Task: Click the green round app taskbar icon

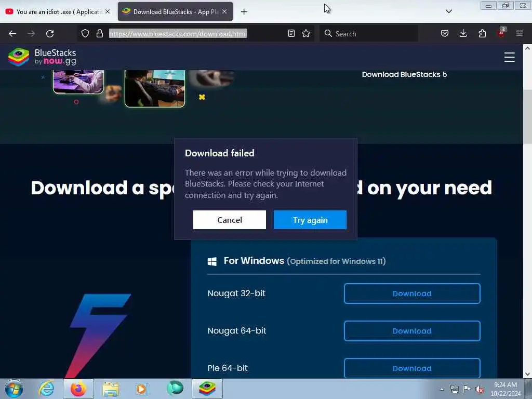Action: [x=175, y=388]
